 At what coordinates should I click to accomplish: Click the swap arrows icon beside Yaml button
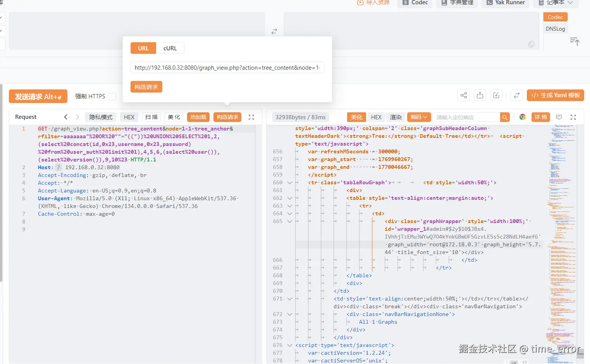(517, 95)
